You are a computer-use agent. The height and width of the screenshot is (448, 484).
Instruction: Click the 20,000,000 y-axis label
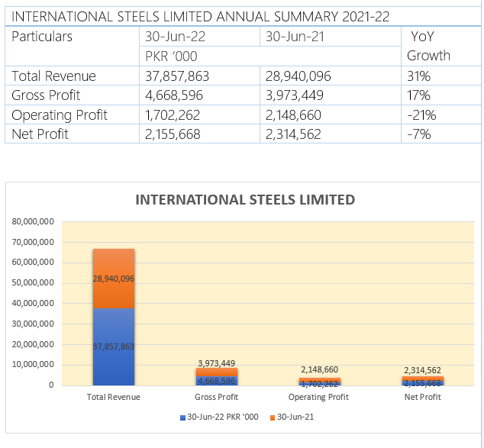pos(33,345)
